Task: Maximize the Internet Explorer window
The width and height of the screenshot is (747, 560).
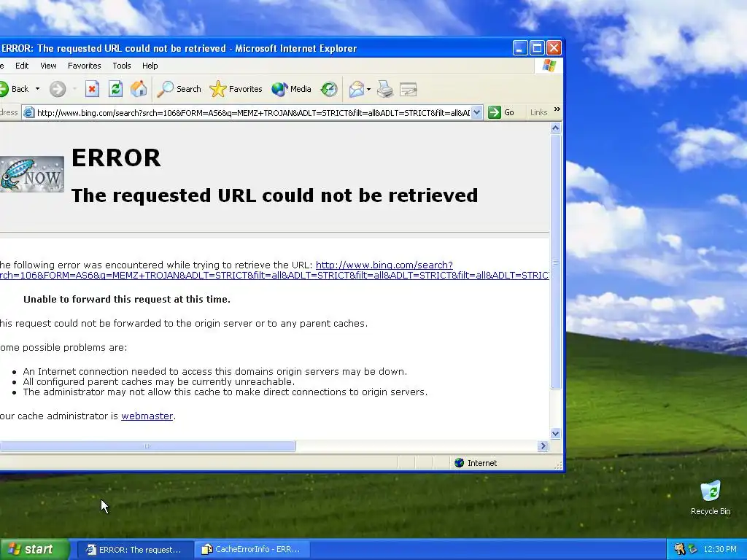Action: tap(537, 48)
